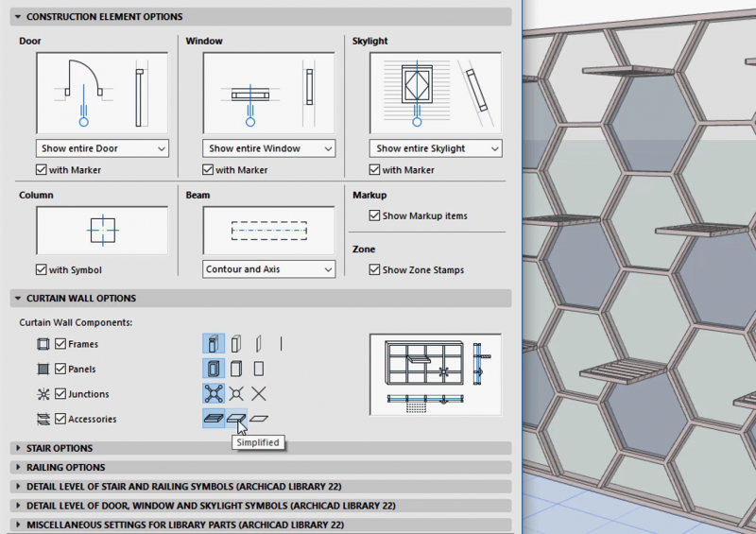Open the Show entire Skylight dropdown
This screenshot has height=534, width=756.
point(436,148)
